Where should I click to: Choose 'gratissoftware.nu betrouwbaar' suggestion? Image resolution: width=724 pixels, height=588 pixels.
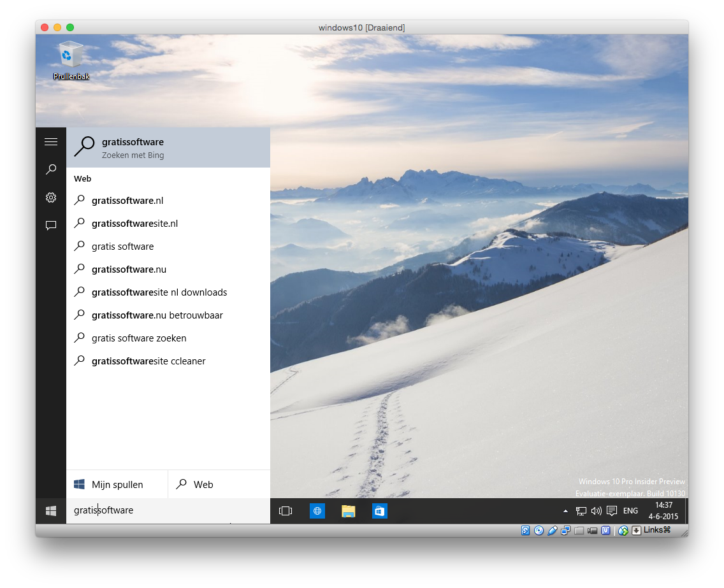(157, 315)
